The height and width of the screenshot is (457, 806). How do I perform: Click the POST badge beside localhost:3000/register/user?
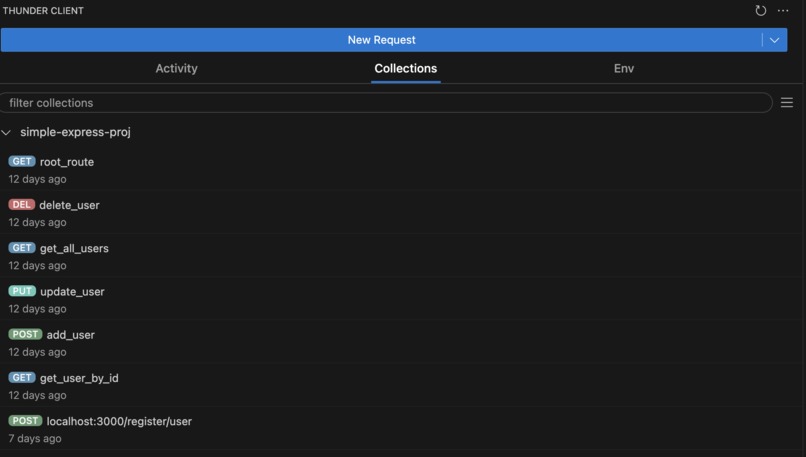[x=25, y=421]
